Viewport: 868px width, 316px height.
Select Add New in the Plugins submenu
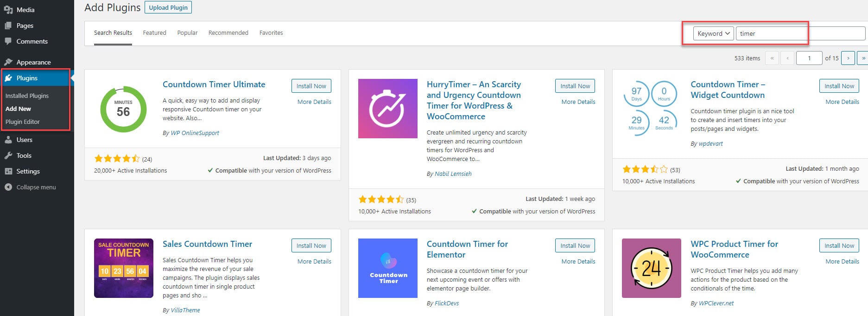tap(18, 109)
